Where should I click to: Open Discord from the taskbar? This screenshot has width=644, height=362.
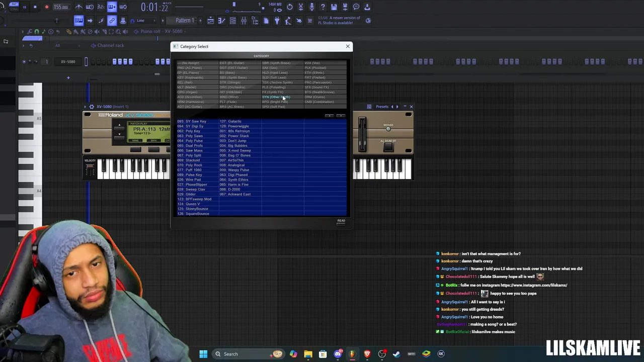pyautogui.click(x=338, y=354)
